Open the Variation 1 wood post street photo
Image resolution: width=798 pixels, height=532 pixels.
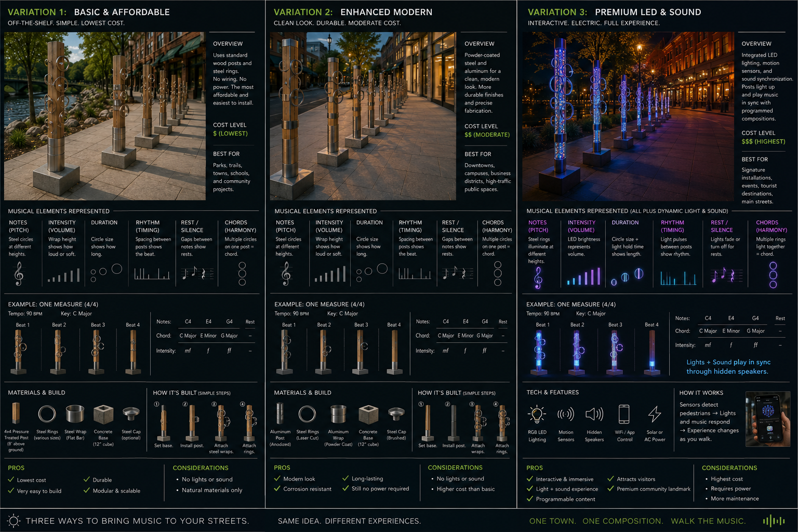pos(105,116)
